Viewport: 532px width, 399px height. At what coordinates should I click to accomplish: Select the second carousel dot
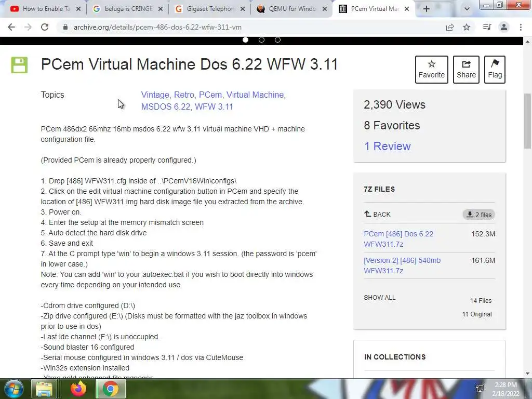(262, 40)
